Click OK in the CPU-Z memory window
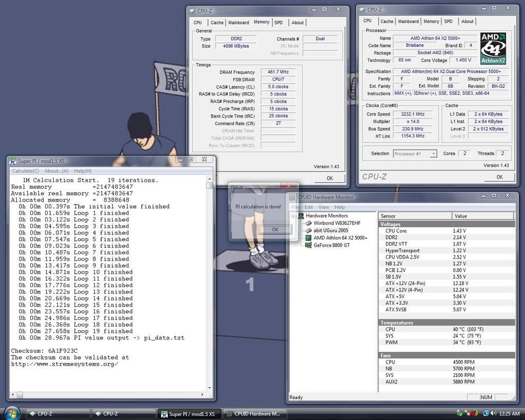 coord(330,178)
